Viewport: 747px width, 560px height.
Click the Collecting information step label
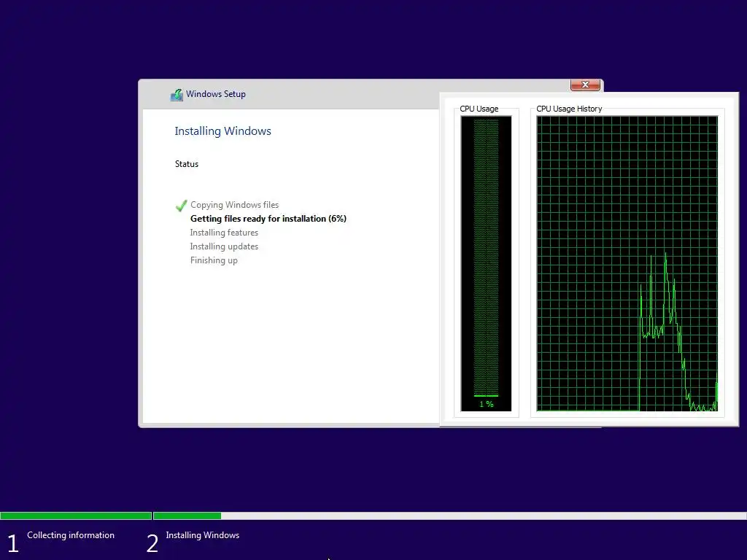(71, 535)
